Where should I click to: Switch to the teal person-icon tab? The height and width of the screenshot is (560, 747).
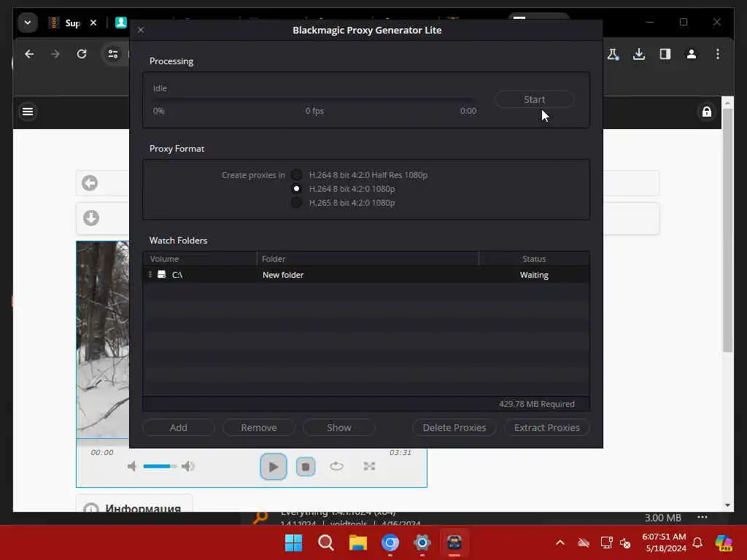(x=121, y=23)
